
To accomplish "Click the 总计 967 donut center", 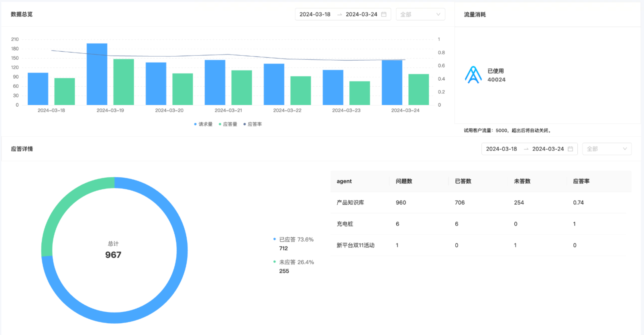I will click(113, 250).
